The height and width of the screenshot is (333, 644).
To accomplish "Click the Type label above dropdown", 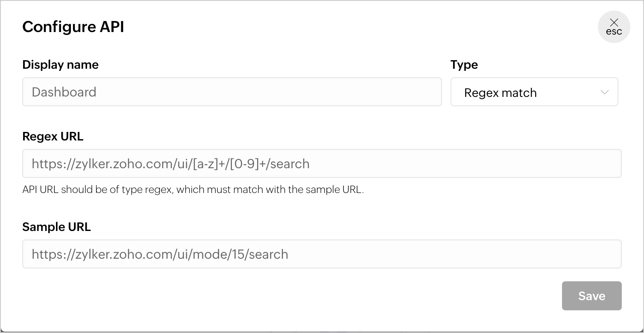I will click(x=464, y=65).
